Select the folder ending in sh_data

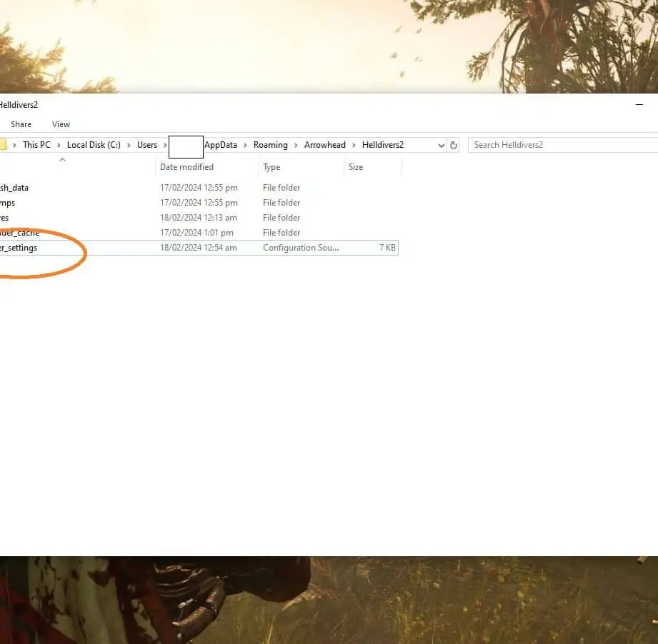click(14, 188)
